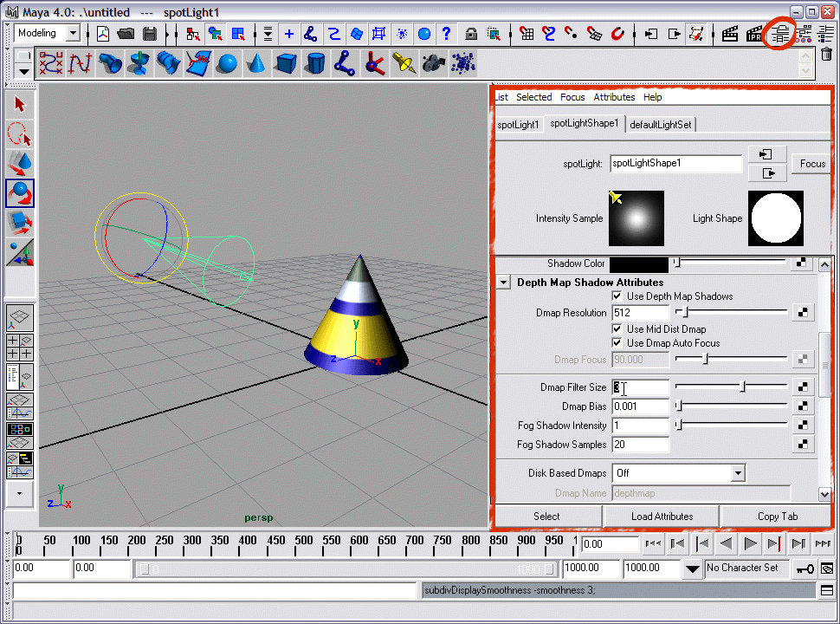Click the magnet snap icon in status line
The image size is (840, 624).
617,35
